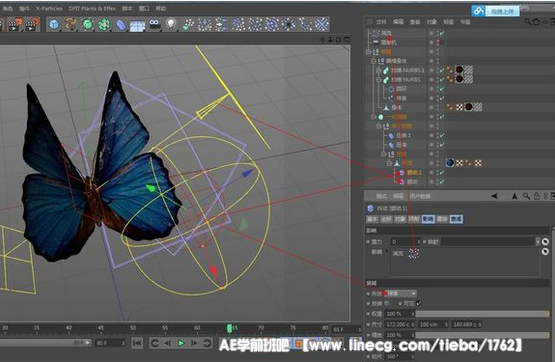The height and width of the screenshot is (362, 555).
Task: Toggle visibility dot of the 扫描 NURBS.1 object
Action: [431, 70]
